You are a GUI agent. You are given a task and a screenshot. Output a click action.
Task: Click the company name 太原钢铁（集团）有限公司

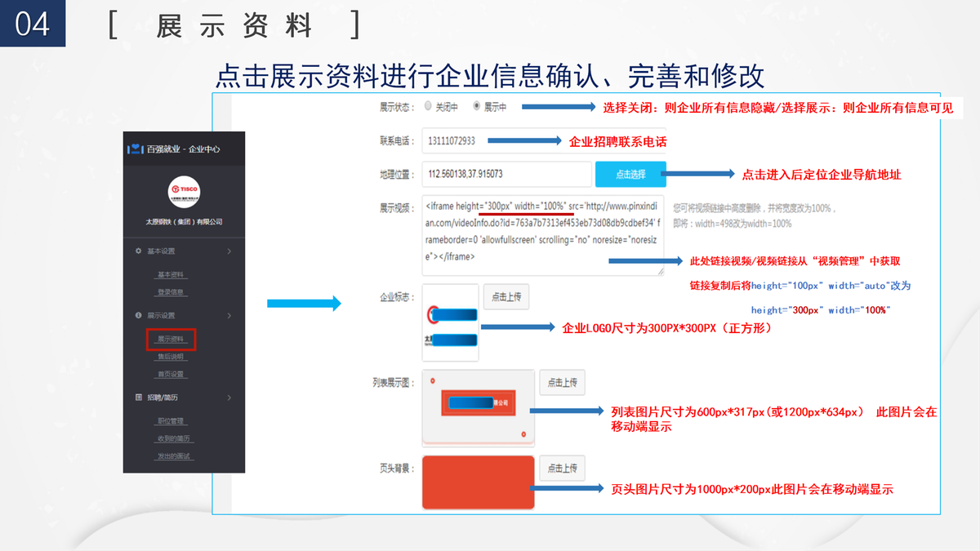tap(184, 222)
